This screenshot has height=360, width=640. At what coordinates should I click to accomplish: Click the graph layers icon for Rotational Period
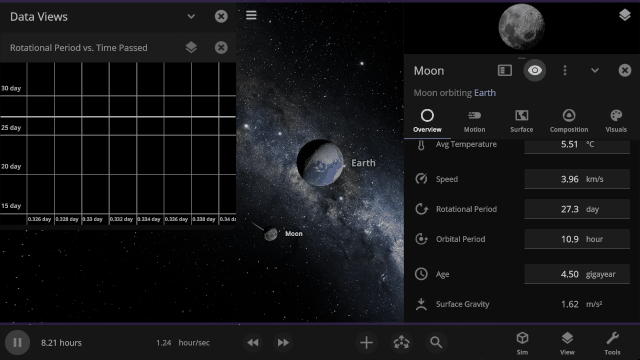click(x=191, y=47)
